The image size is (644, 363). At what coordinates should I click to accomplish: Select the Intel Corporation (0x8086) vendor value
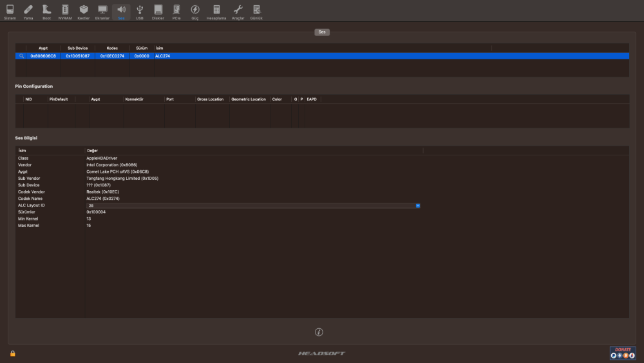coord(111,165)
